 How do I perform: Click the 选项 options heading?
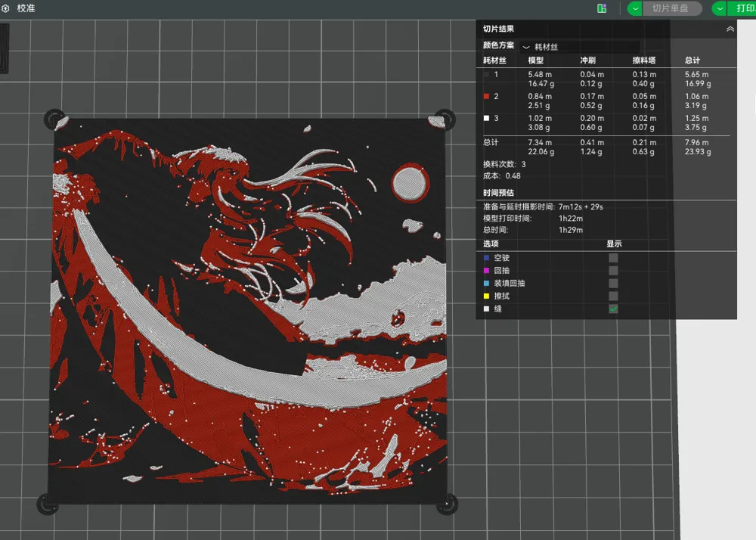click(491, 244)
